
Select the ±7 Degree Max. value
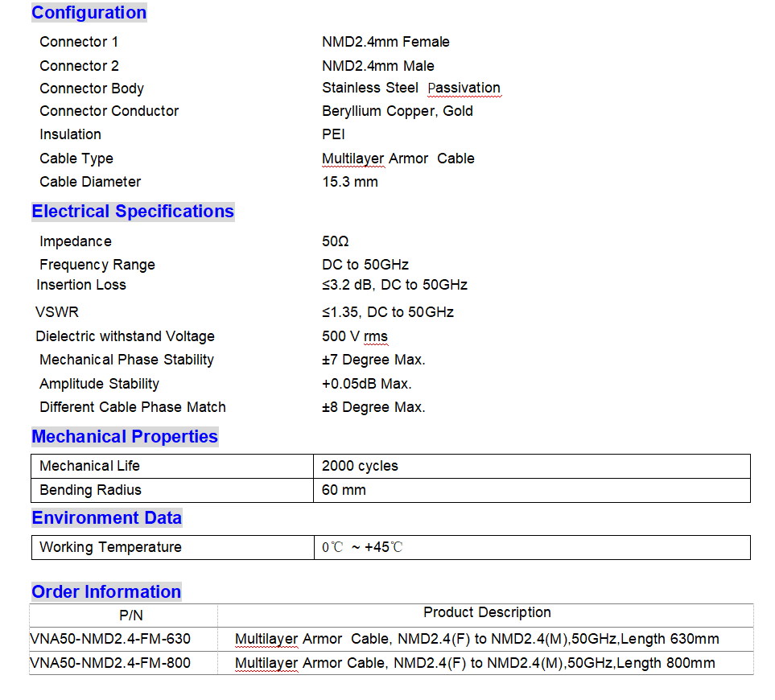point(373,360)
